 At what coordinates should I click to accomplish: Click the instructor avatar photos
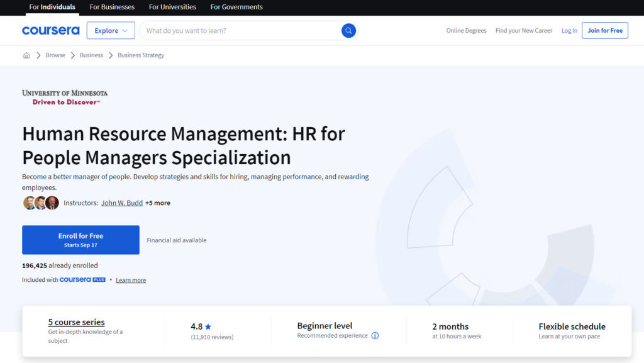[x=41, y=203]
